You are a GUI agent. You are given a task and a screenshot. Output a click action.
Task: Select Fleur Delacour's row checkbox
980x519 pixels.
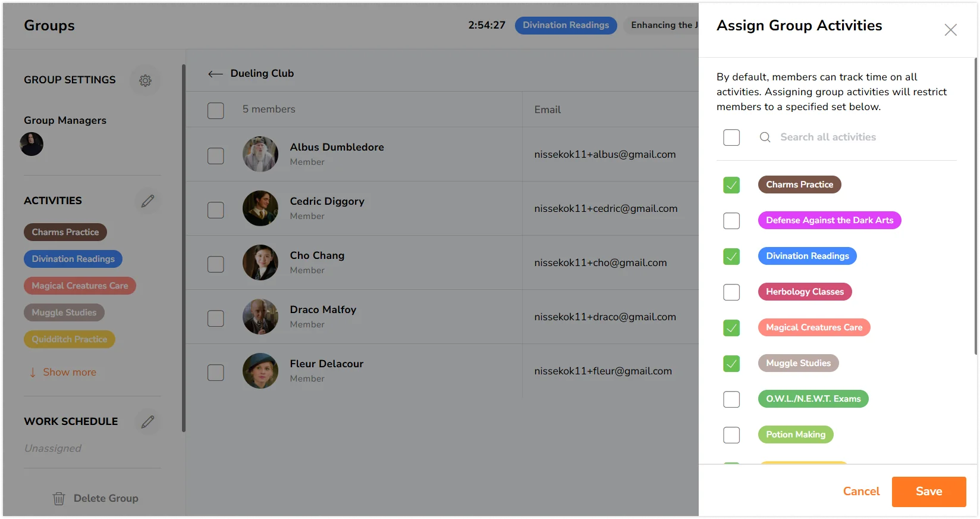[215, 373]
